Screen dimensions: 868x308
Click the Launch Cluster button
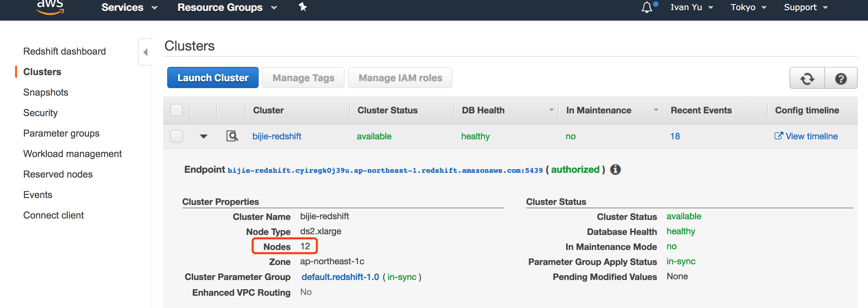click(213, 78)
